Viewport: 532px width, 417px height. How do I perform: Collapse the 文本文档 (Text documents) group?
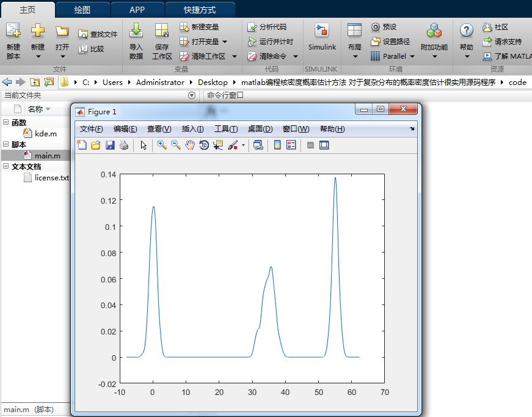pos(5,166)
